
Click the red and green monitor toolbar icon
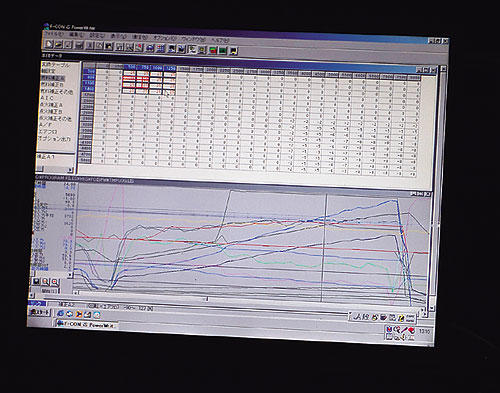213,50
